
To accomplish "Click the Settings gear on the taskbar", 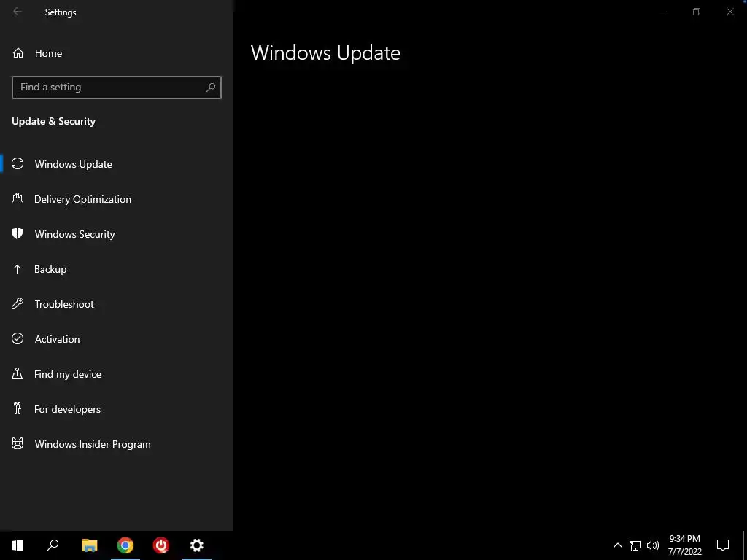I will click(x=197, y=545).
